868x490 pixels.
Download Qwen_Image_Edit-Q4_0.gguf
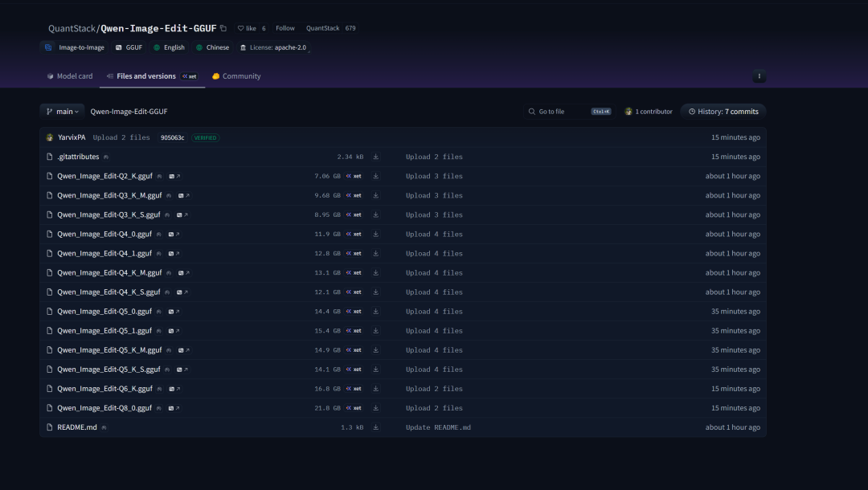click(x=376, y=235)
